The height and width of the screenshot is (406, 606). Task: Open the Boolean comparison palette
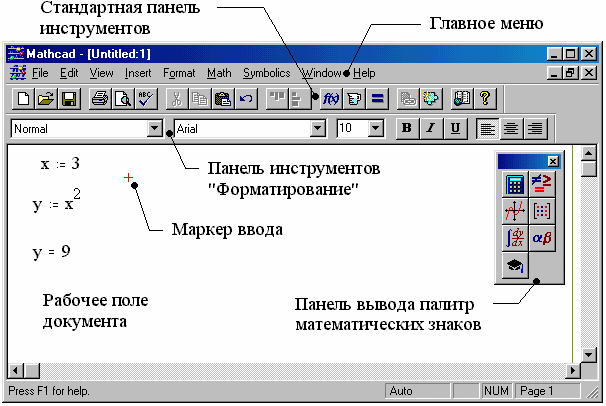(542, 184)
